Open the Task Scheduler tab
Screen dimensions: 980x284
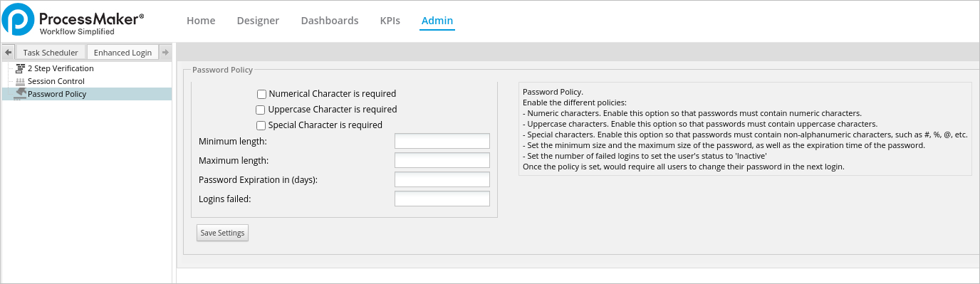(x=51, y=53)
